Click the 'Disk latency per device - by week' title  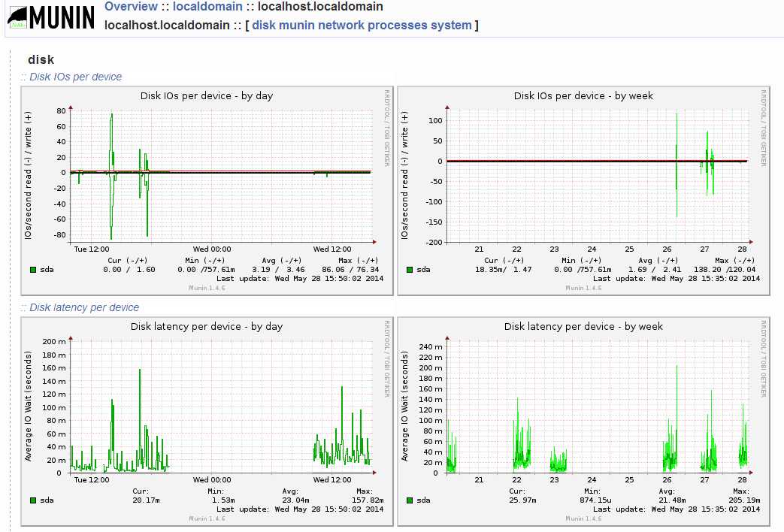pyautogui.click(x=583, y=327)
